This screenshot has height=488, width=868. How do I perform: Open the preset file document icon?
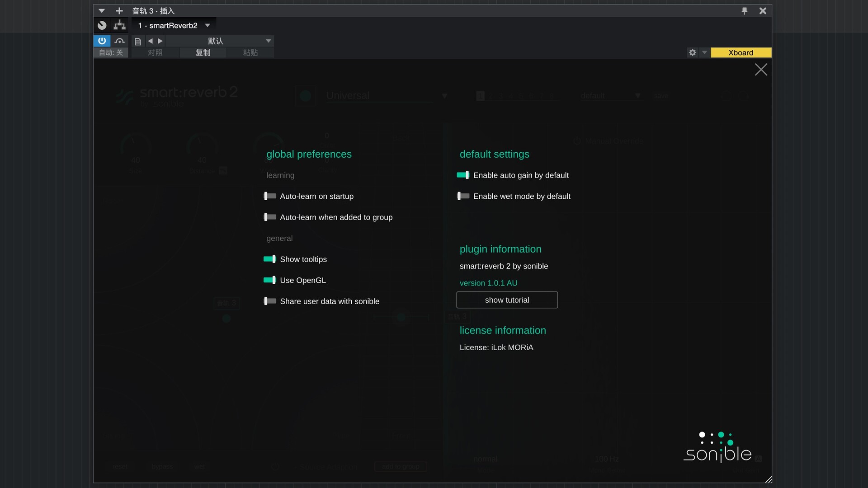[x=138, y=41]
